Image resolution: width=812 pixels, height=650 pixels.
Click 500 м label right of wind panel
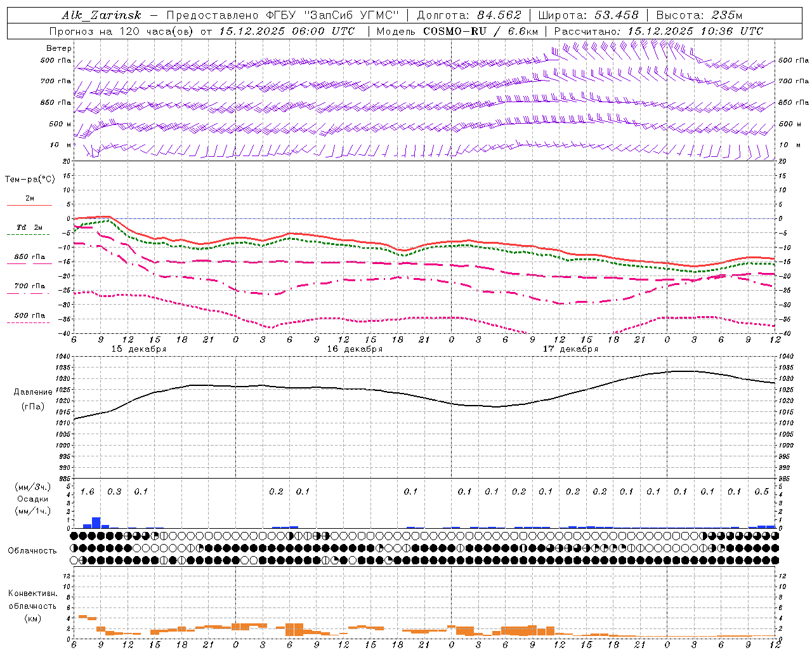click(790, 124)
